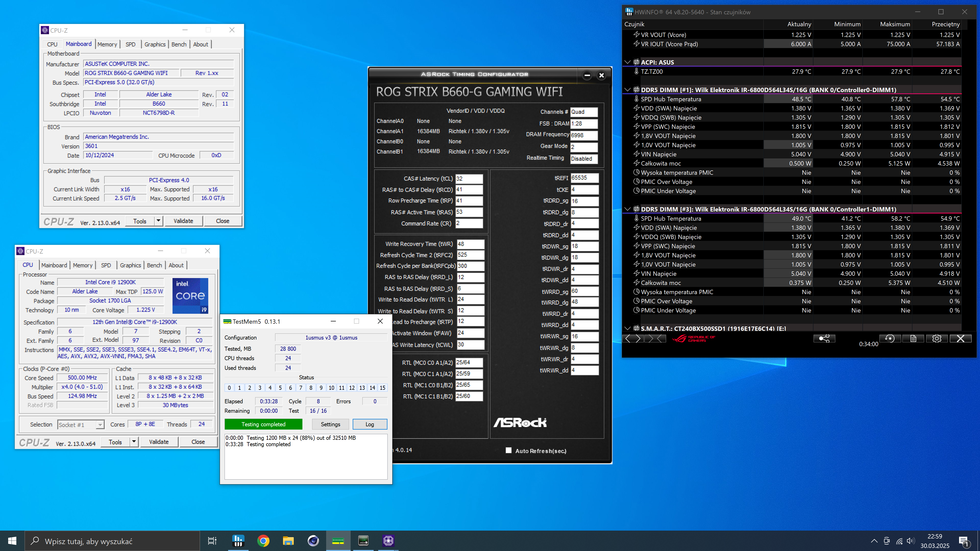Open the Socket #1 selection dropdown
Viewport: 980px width, 551px height.
[100, 425]
